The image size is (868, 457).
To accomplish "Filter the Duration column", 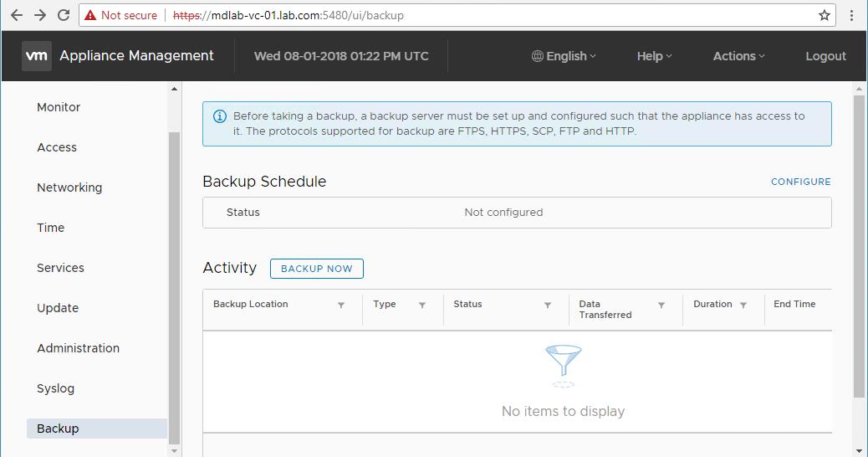I will tap(743, 306).
